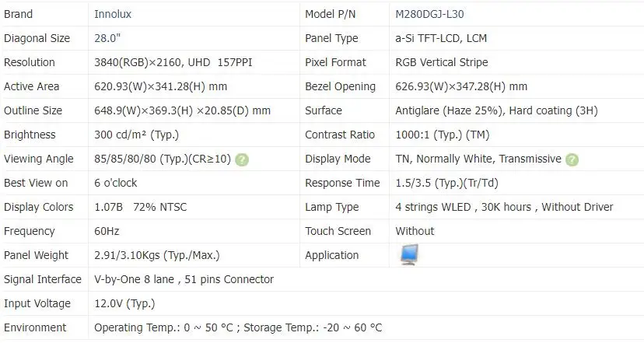Click the 12.0V input voltage value
Viewport: 644px width, 343px height.
124,303
